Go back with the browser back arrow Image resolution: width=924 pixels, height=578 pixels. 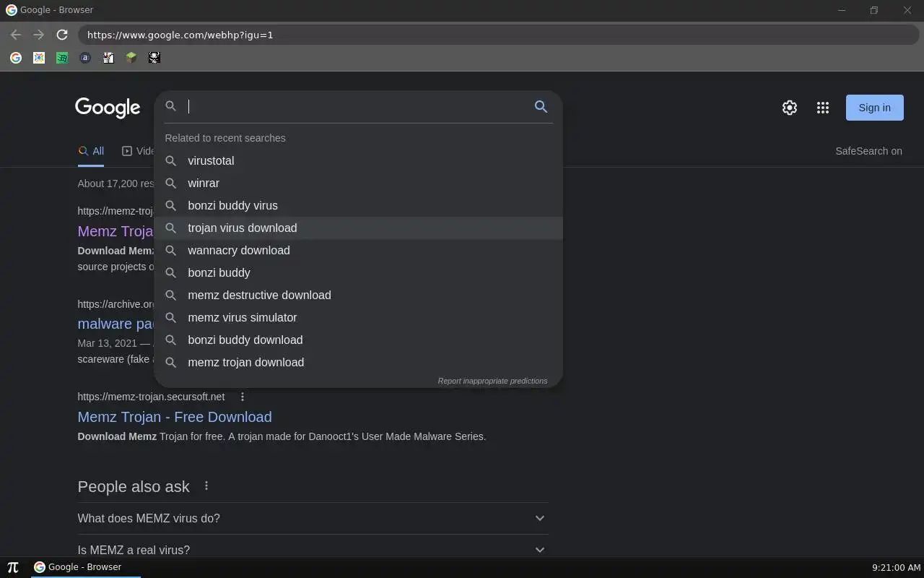point(16,35)
